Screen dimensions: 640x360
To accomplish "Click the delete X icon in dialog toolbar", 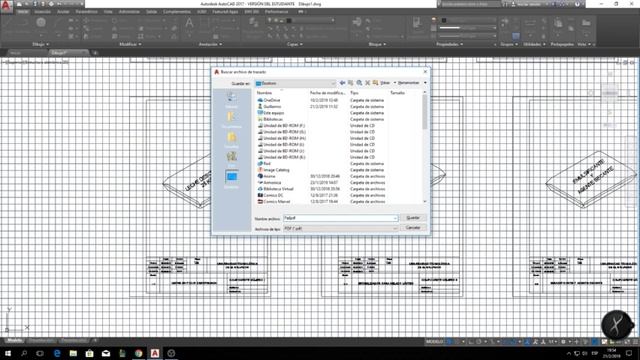I will pos(367,83).
